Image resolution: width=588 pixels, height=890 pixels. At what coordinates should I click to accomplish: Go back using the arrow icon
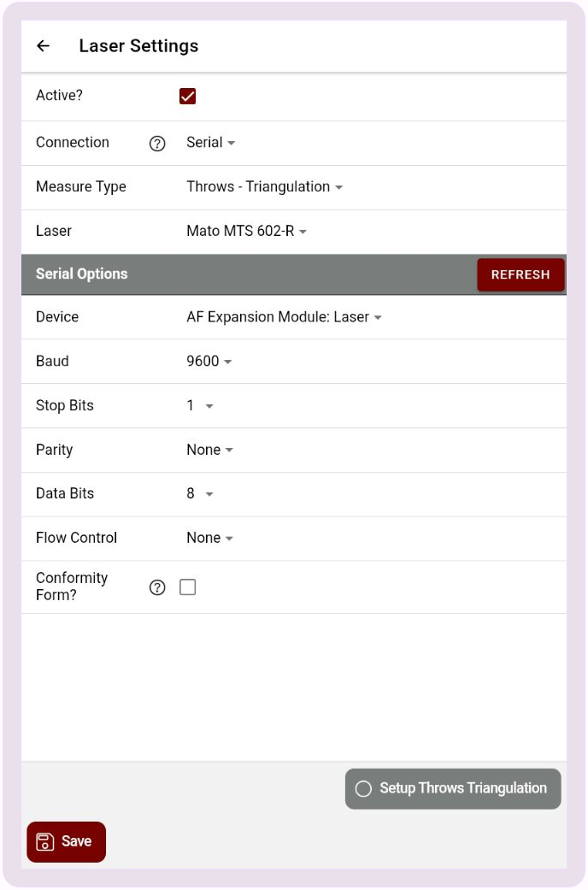44,46
